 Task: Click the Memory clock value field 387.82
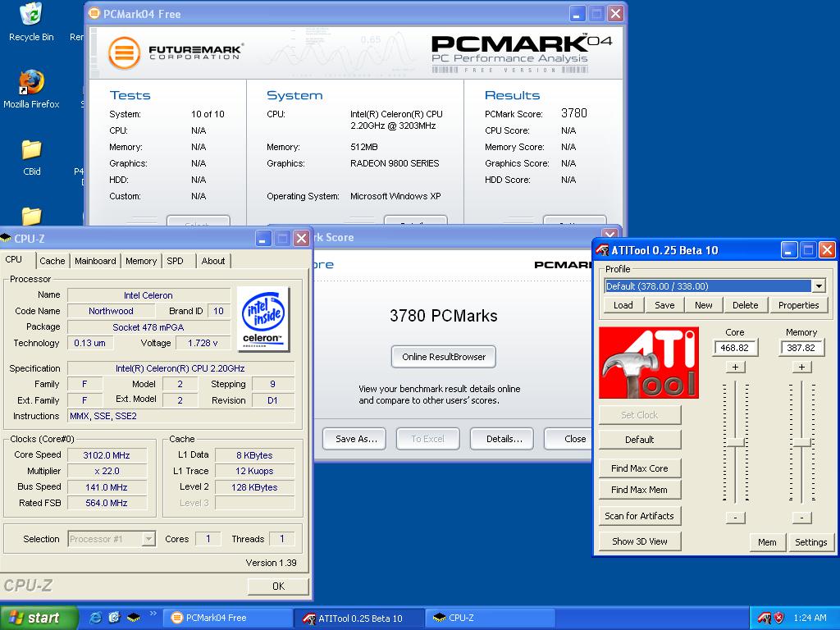801,348
